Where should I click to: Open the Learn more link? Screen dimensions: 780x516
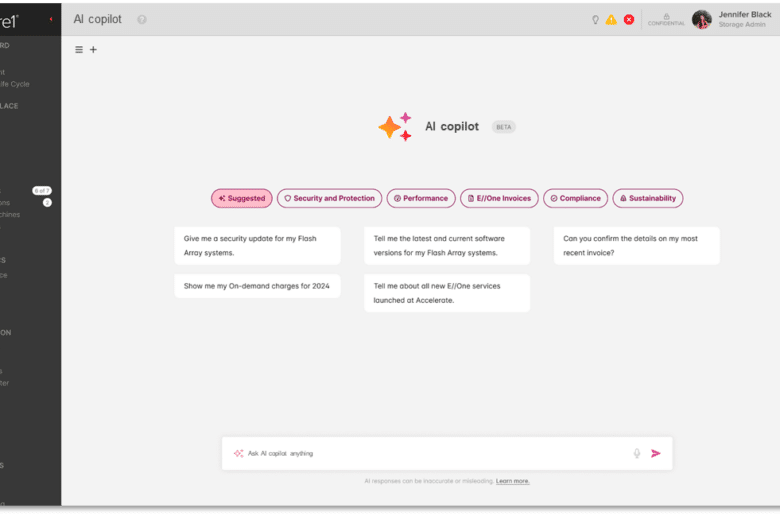pyautogui.click(x=512, y=481)
